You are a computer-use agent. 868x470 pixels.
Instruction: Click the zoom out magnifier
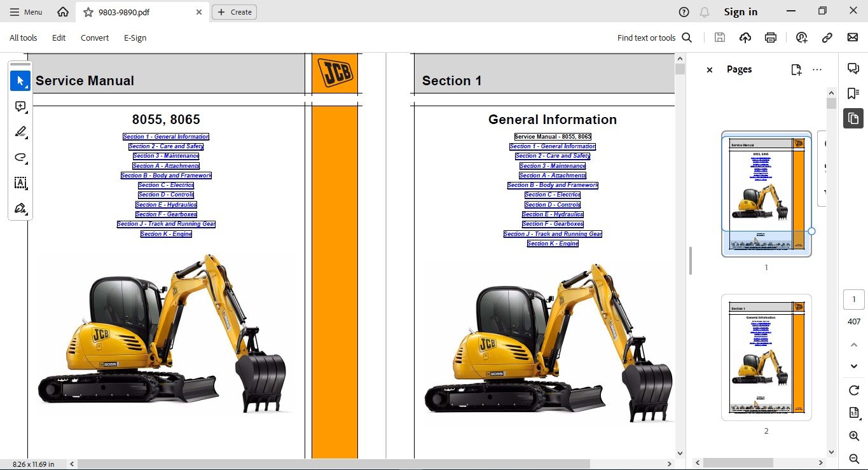click(854, 459)
